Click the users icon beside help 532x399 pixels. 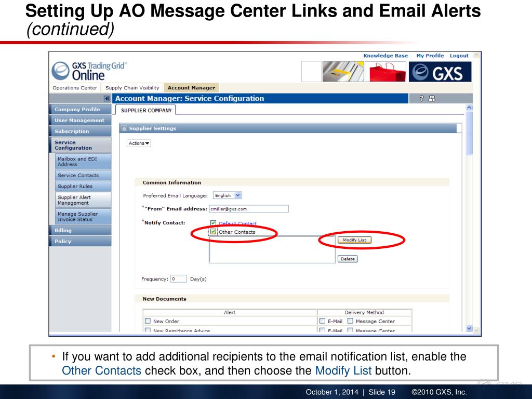click(x=432, y=98)
